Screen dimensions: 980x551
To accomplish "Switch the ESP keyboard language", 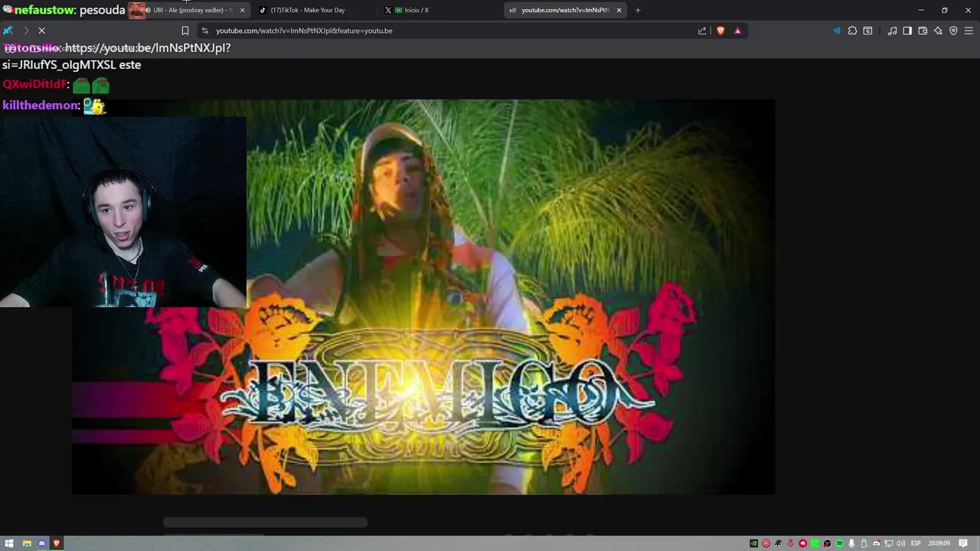I will point(916,543).
